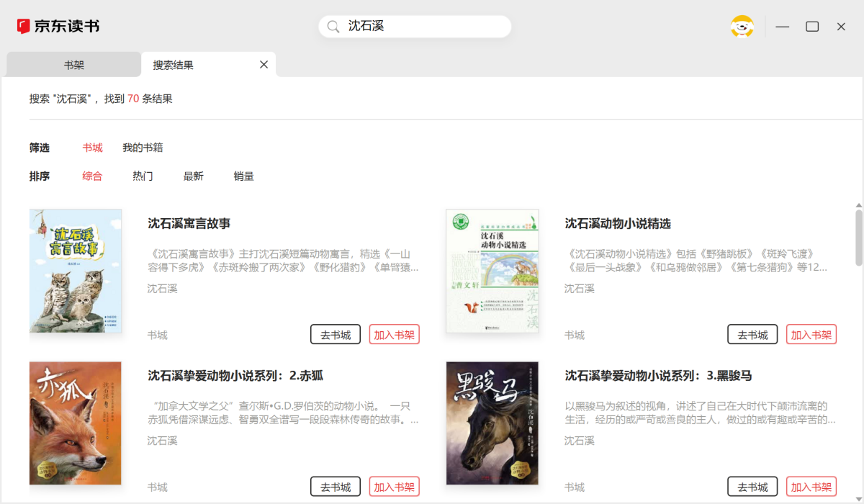Sort results by 销量
Image resolution: width=864 pixels, height=504 pixels.
[x=243, y=176]
